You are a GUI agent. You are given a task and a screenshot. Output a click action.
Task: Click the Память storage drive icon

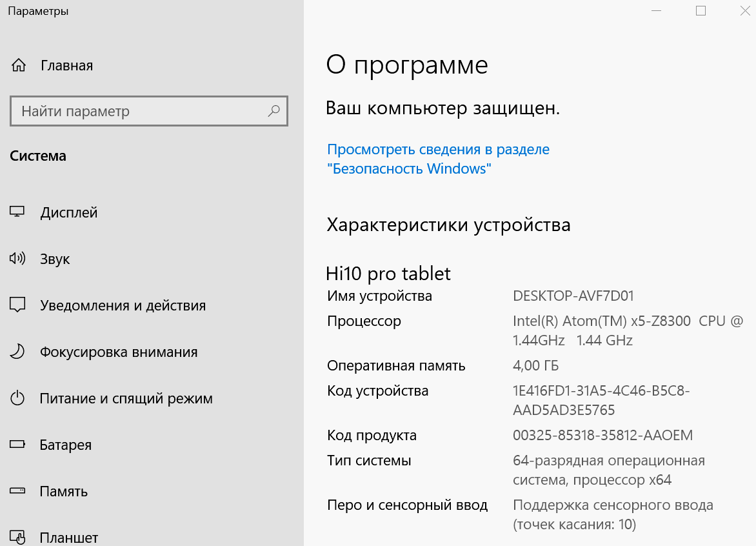coord(17,491)
